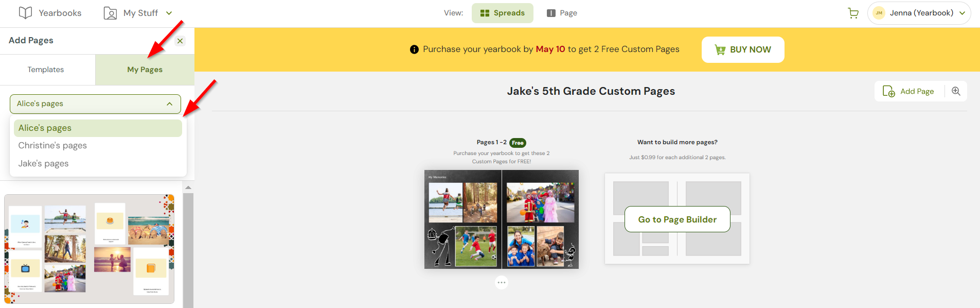
Task: Click the info icon in the banner
Action: coord(414,49)
